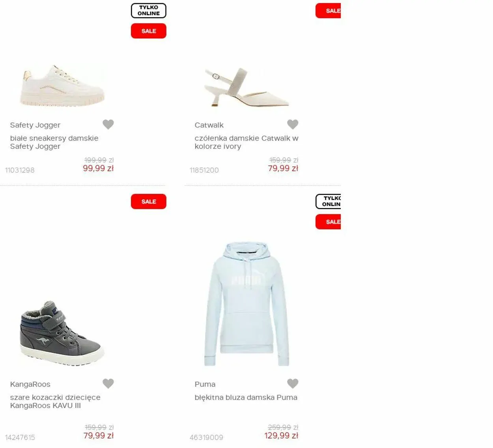Screen dimensions: 493x448
Task: Toggle wishlist heart for Puma hoodie
Action: pyautogui.click(x=293, y=383)
